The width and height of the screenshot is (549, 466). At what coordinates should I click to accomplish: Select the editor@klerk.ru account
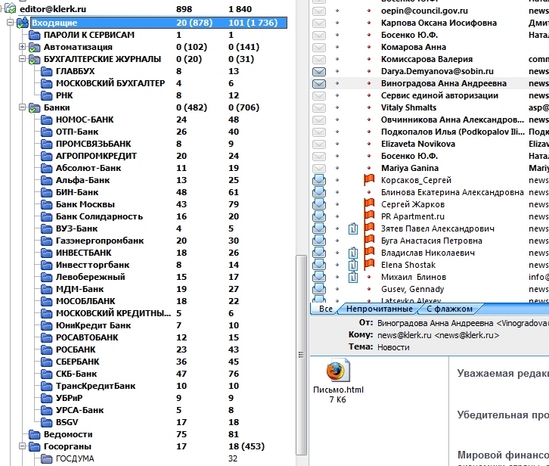pos(53,9)
